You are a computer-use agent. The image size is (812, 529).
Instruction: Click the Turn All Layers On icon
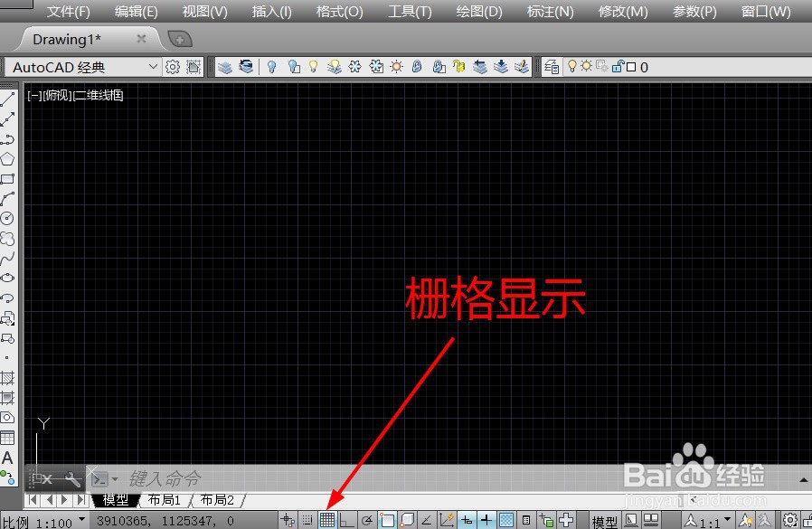pyautogui.click(x=335, y=67)
